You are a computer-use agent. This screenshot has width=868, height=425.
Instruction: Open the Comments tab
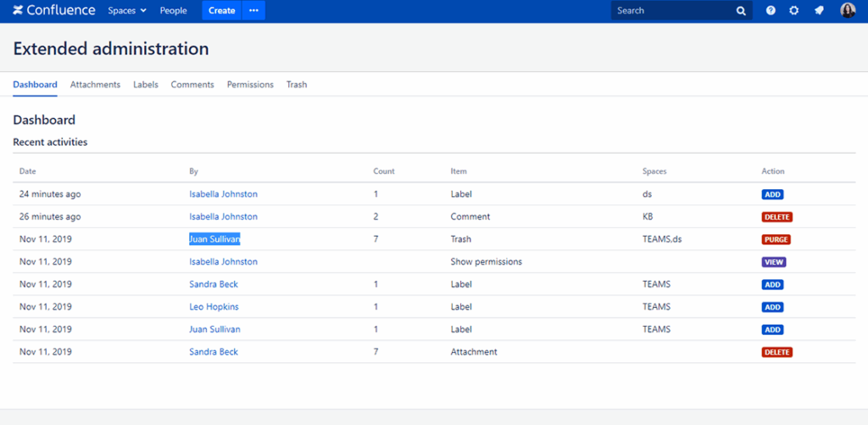pos(192,85)
